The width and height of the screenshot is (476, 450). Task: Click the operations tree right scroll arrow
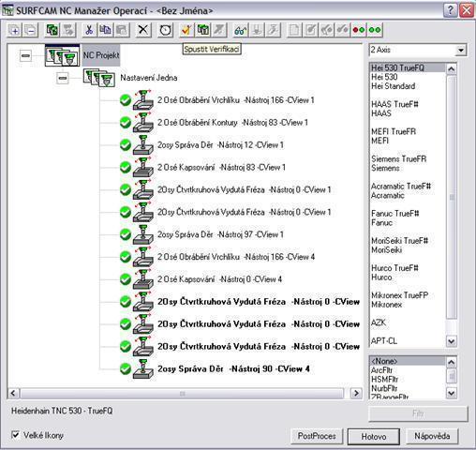point(356,393)
